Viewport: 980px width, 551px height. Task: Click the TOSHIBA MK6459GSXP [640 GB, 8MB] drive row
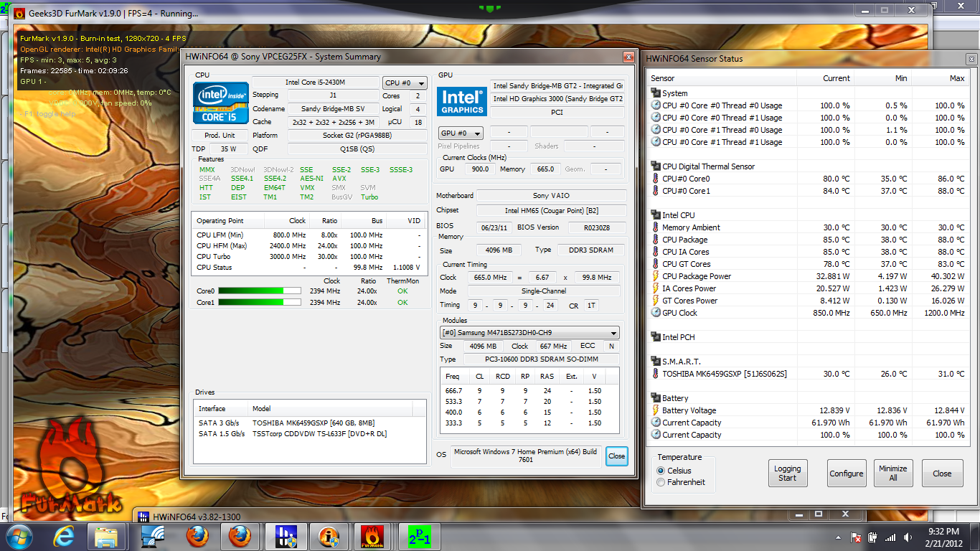click(310, 423)
